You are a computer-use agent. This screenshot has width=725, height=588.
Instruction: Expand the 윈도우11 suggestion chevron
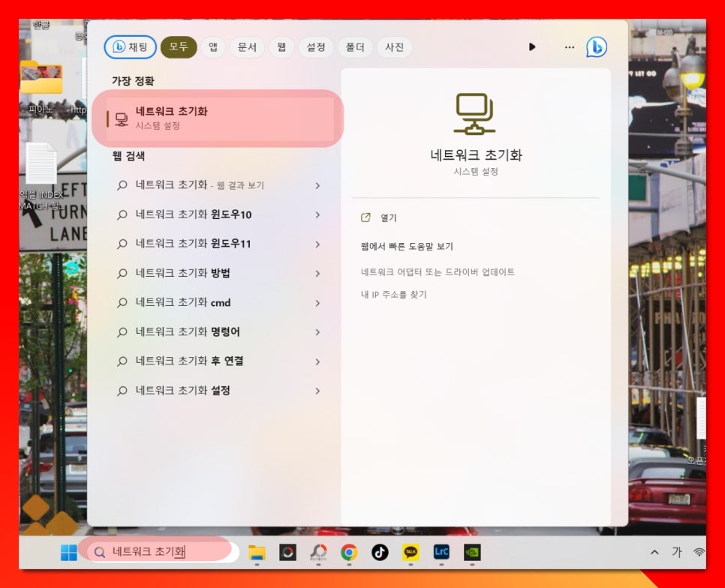317,244
